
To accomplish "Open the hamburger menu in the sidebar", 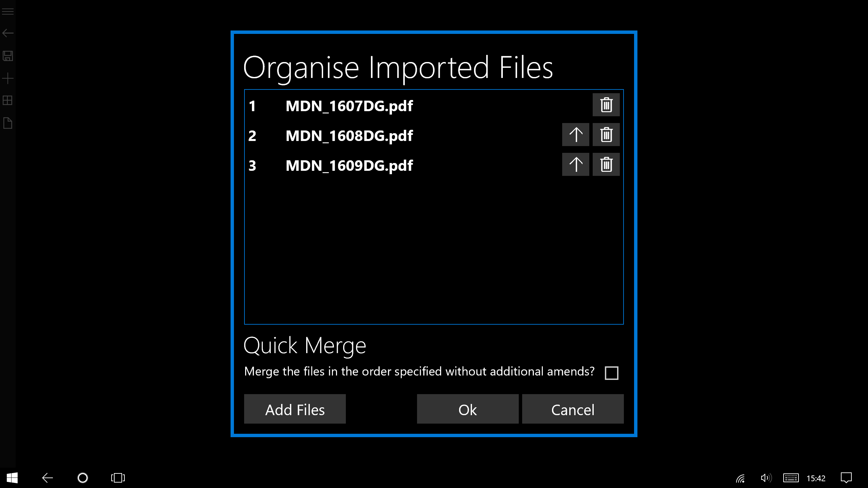I will [8, 12].
